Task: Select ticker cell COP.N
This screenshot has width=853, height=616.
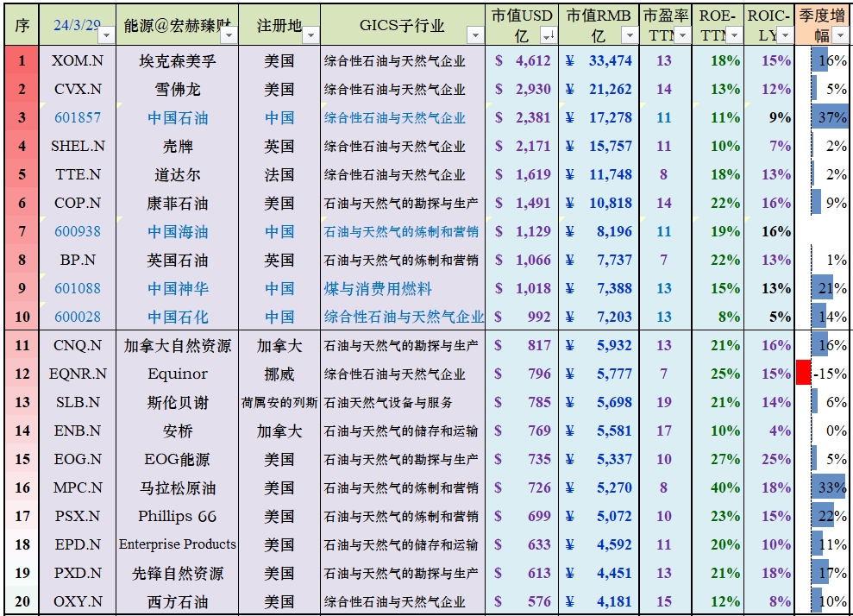Action: coord(78,203)
